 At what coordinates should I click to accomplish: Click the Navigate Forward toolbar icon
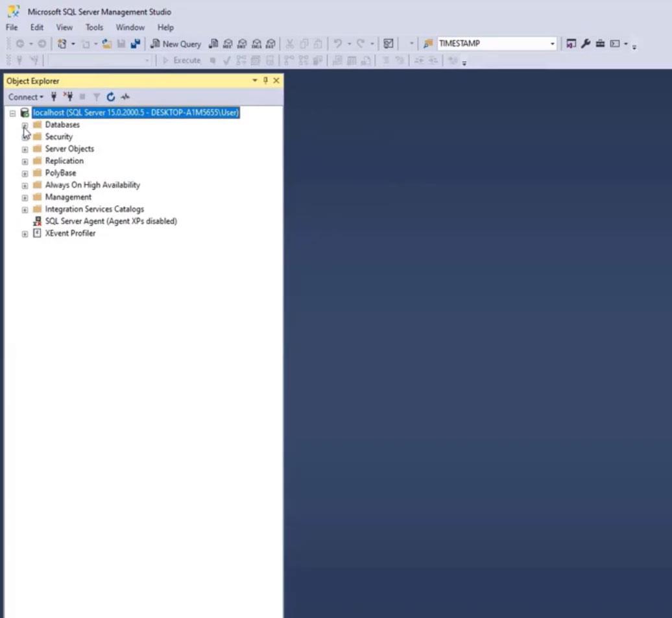coord(42,43)
